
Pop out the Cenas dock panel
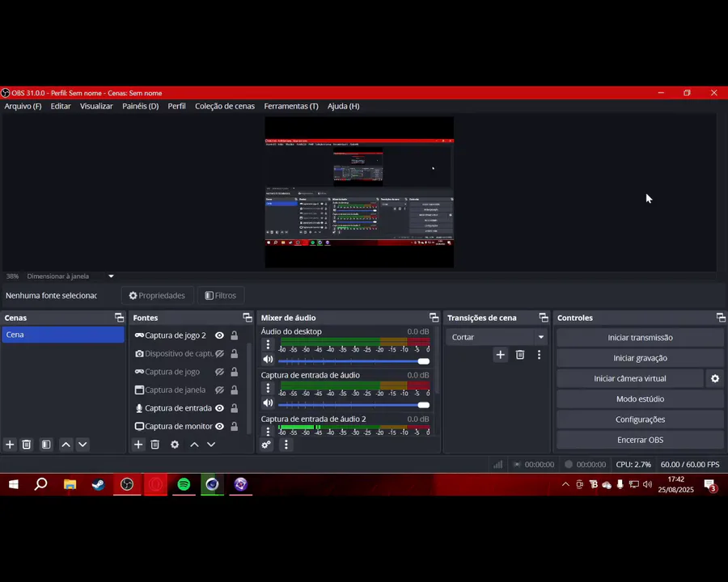[x=120, y=318]
